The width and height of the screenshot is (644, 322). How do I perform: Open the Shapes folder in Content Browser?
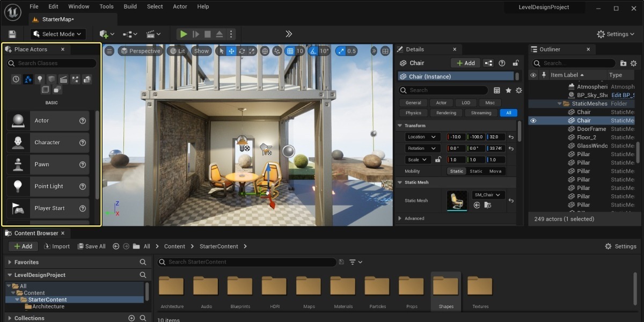click(445, 287)
